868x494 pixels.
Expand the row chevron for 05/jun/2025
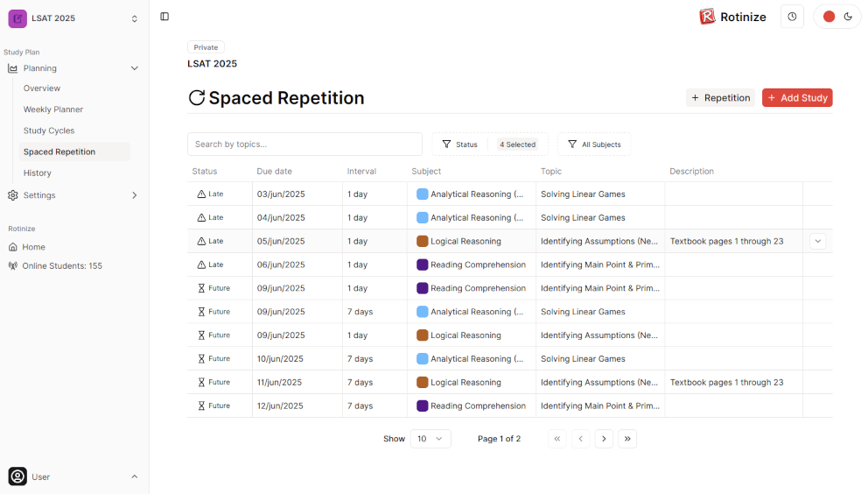[817, 241]
